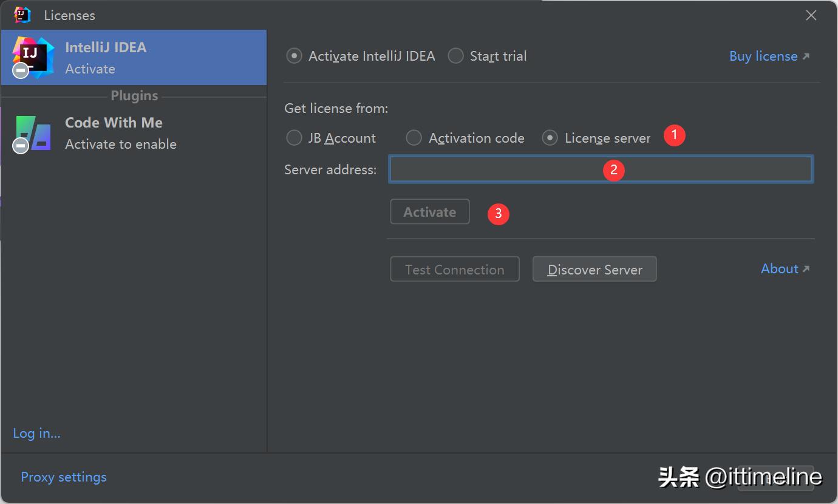Click the 'Get license from:' label

pyautogui.click(x=336, y=108)
